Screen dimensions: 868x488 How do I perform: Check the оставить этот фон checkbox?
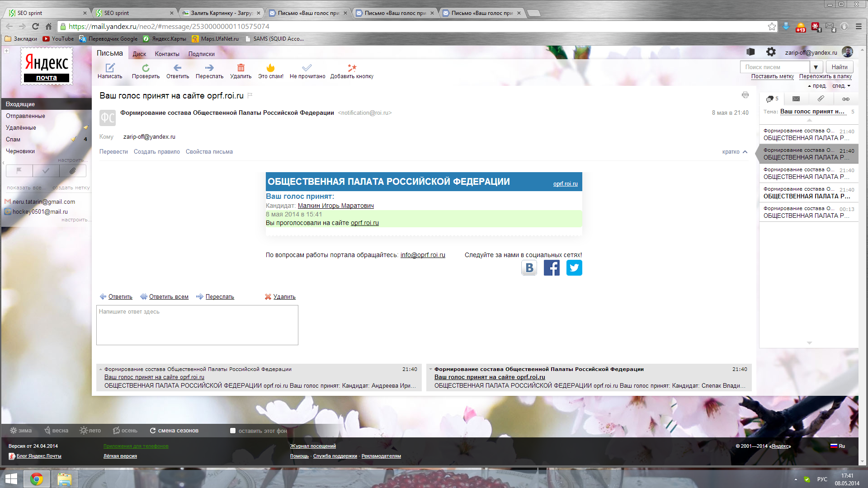point(233,431)
